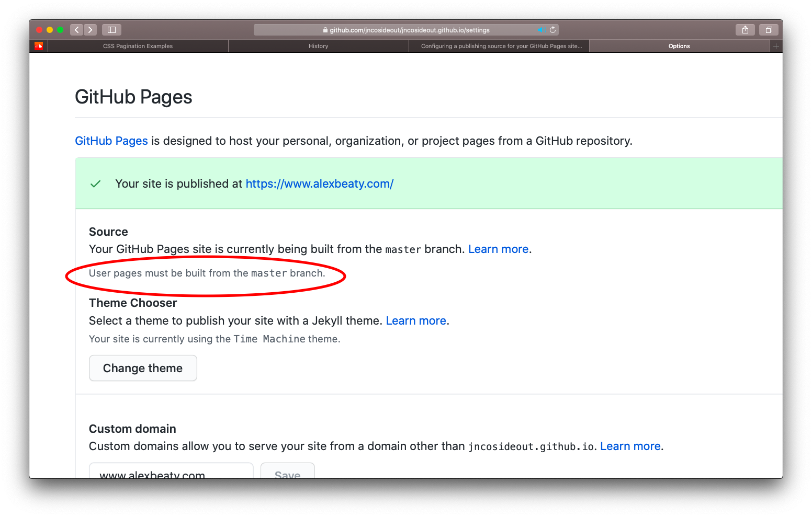Click the 'Your site is currently using the Time Machine theme' text
This screenshot has height=517, width=812.
click(215, 339)
